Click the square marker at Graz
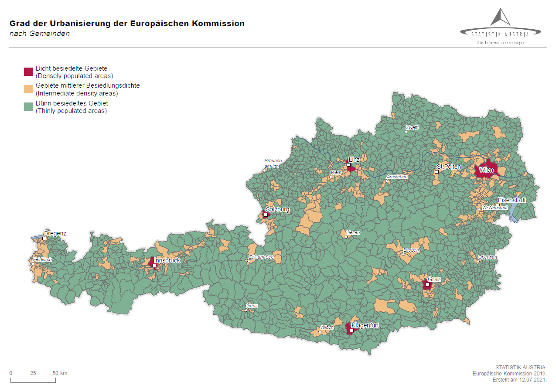Image resolution: width=556 pixels, height=392 pixels. (x=428, y=285)
